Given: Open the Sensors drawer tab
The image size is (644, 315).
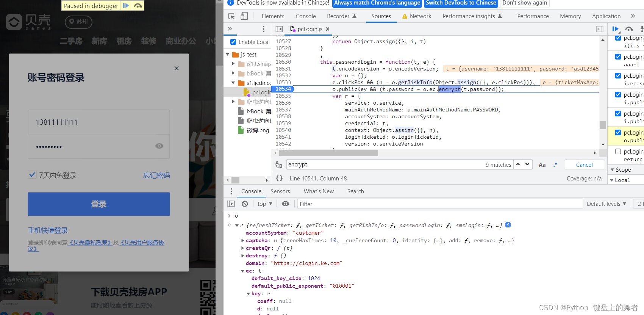Looking at the screenshot, I should (x=280, y=191).
